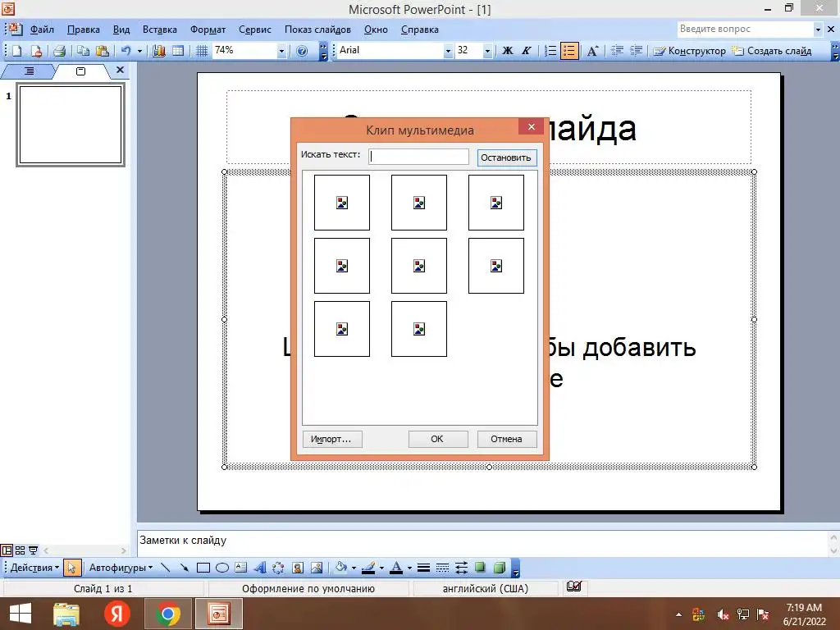Insert a diagram or organization chart
This screenshot has height=630, width=840.
coord(279,568)
